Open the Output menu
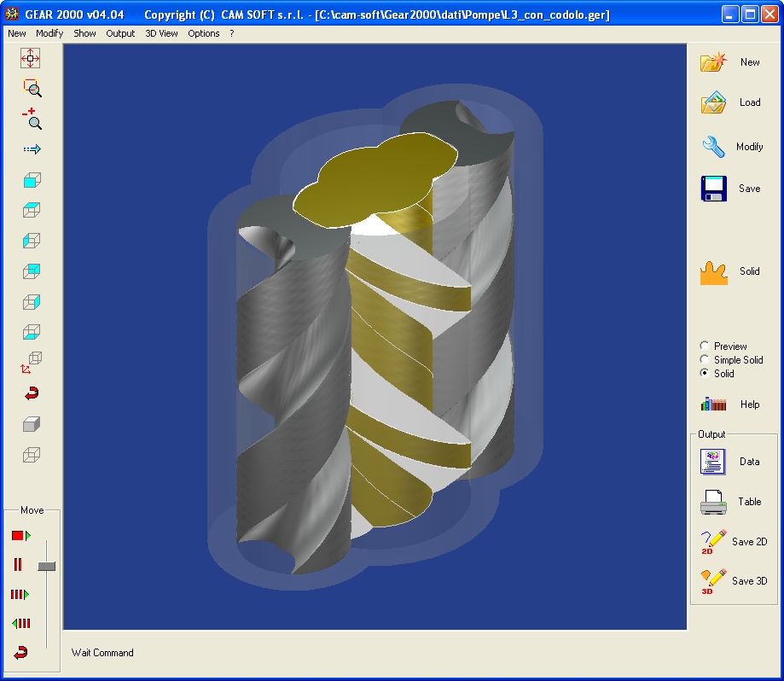 120,33
